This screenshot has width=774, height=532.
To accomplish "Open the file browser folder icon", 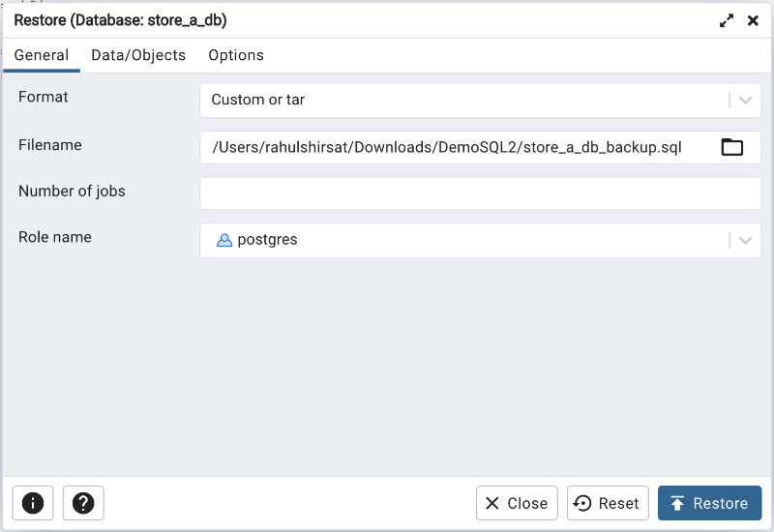I will 731,147.
